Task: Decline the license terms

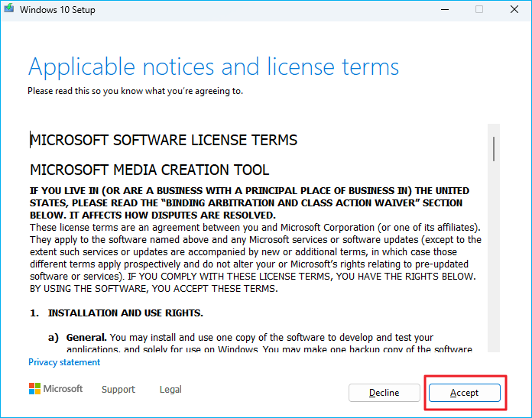Action: coord(384,393)
